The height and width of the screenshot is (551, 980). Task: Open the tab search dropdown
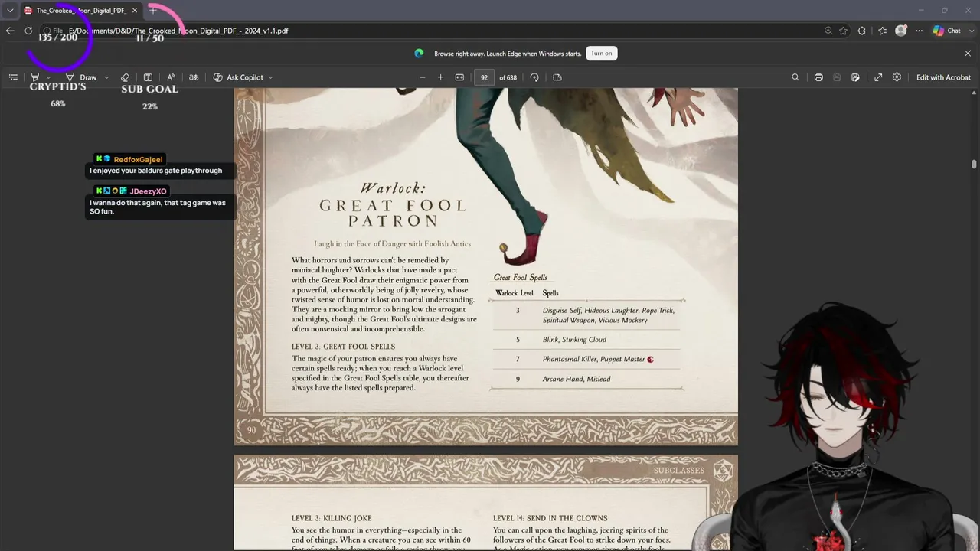click(x=10, y=11)
